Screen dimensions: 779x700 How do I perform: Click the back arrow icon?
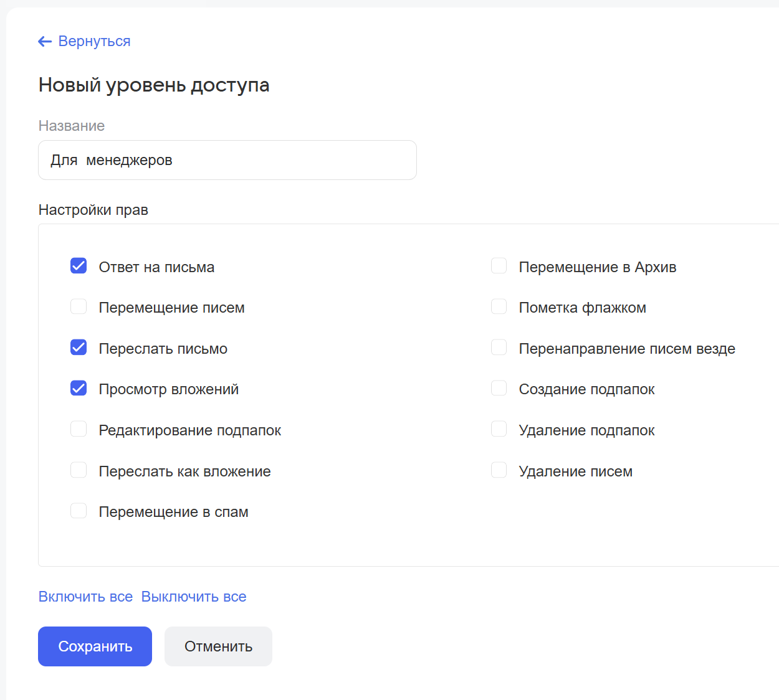tap(45, 42)
